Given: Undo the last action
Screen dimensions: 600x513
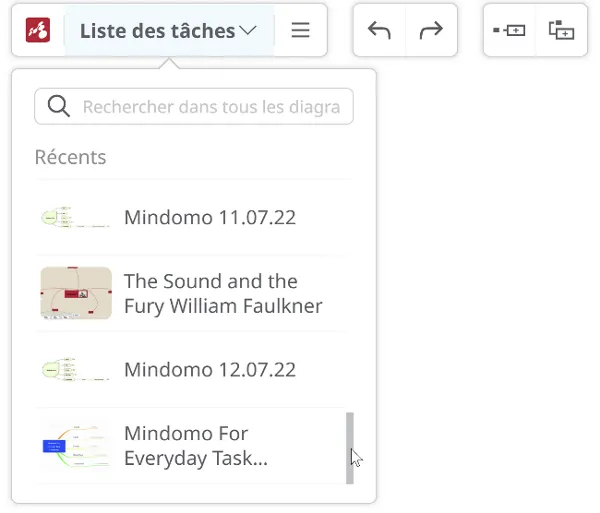Looking at the screenshot, I should pos(380,31).
